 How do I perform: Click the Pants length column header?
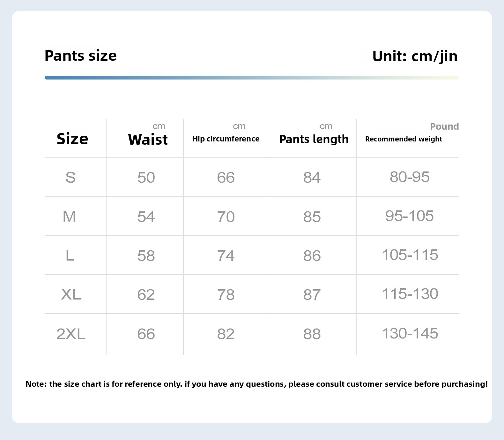pyautogui.click(x=314, y=139)
